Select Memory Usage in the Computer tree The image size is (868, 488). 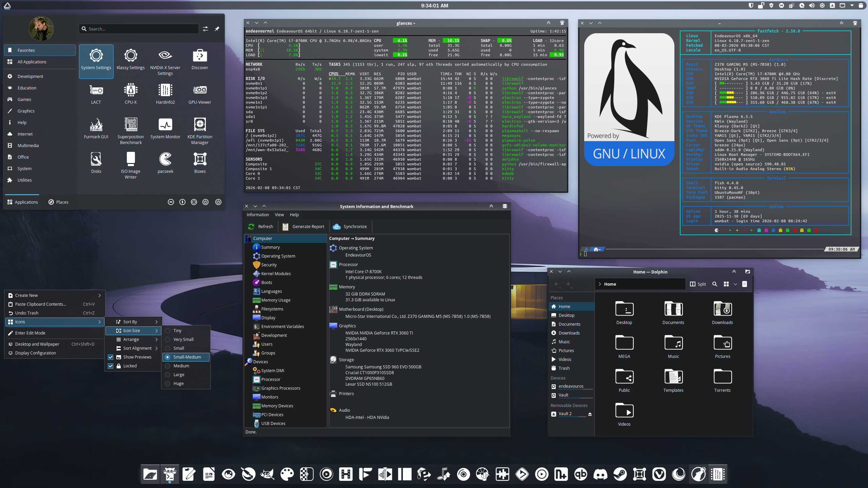(x=275, y=300)
